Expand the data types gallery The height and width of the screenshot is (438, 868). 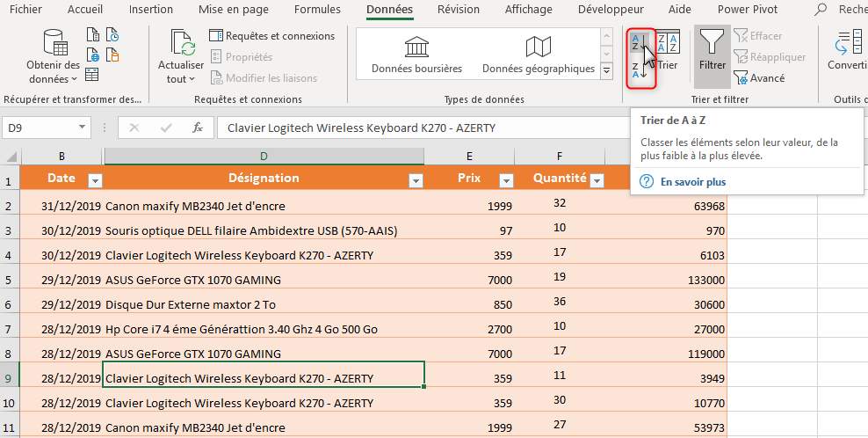607,71
